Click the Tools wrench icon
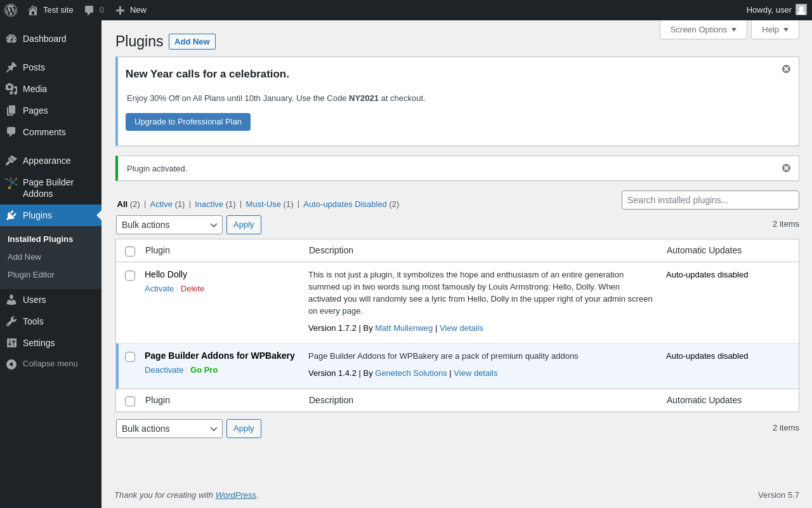 tap(11, 321)
